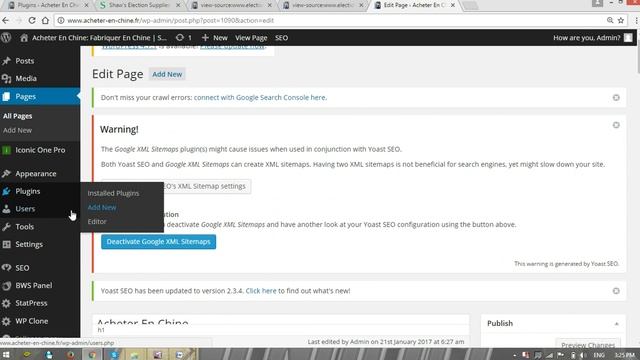
Task: Click the browser home icon
Action: [x=45, y=20]
